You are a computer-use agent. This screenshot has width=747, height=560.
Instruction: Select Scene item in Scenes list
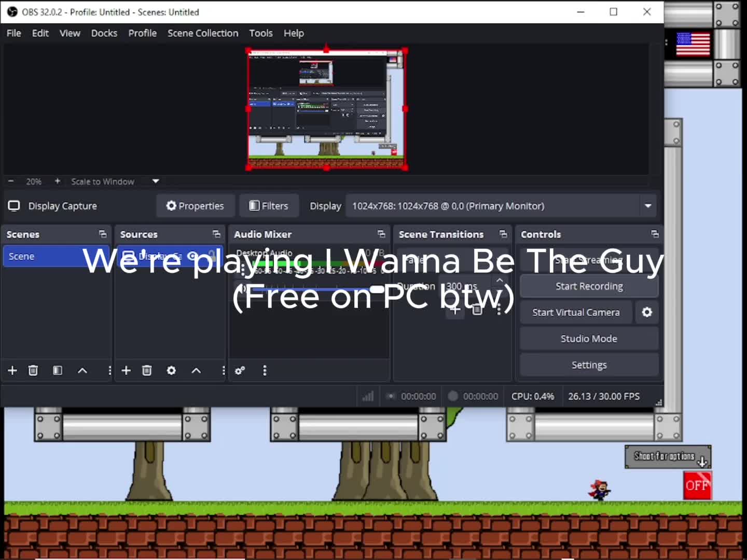pyautogui.click(x=56, y=256)
